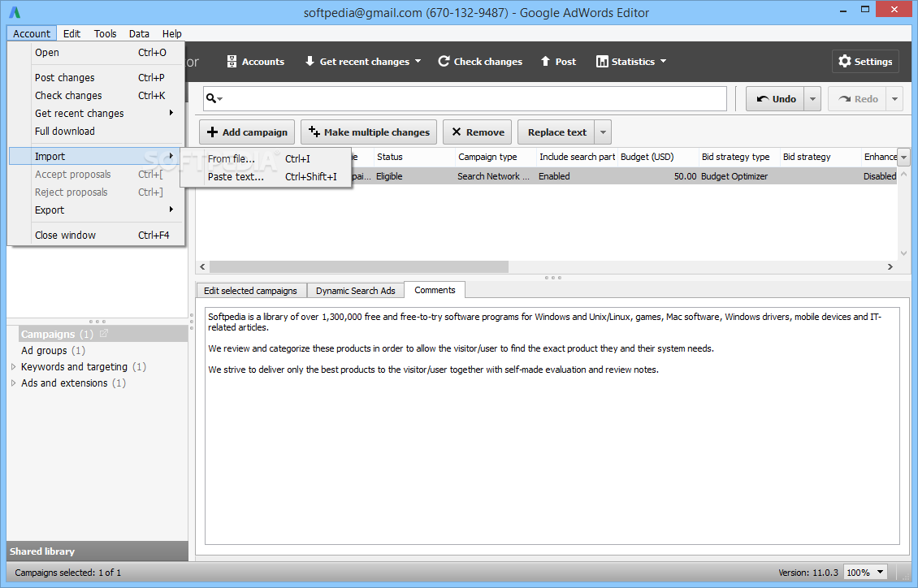
Task: Click inside the Comments text area
Action: click(x=552, y=426)
